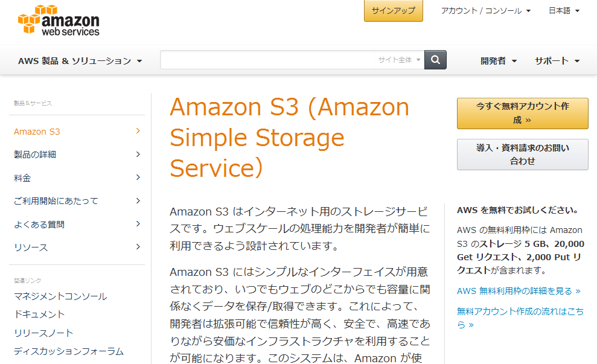Click the 今すぐ無料アカウント作成 button

coord(522,113)
